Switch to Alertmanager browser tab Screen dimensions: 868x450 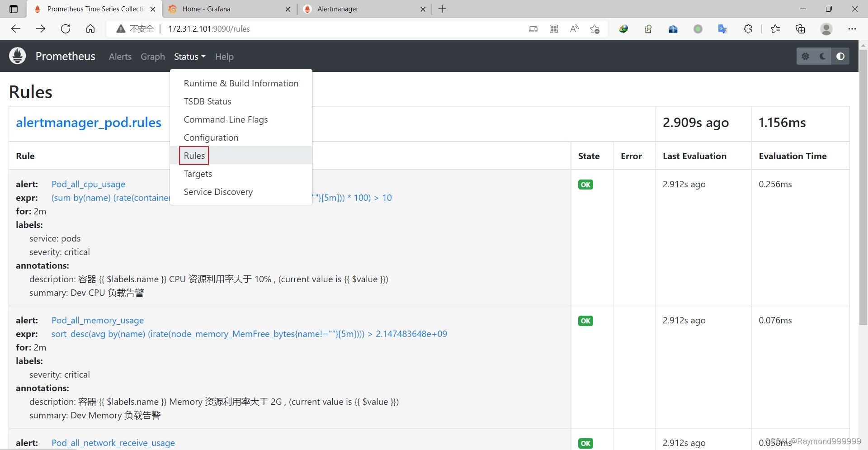click(364, 9)
